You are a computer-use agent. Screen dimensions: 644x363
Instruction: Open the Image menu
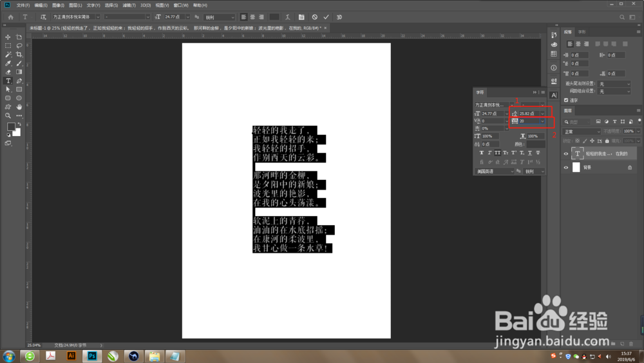point(58,5)
